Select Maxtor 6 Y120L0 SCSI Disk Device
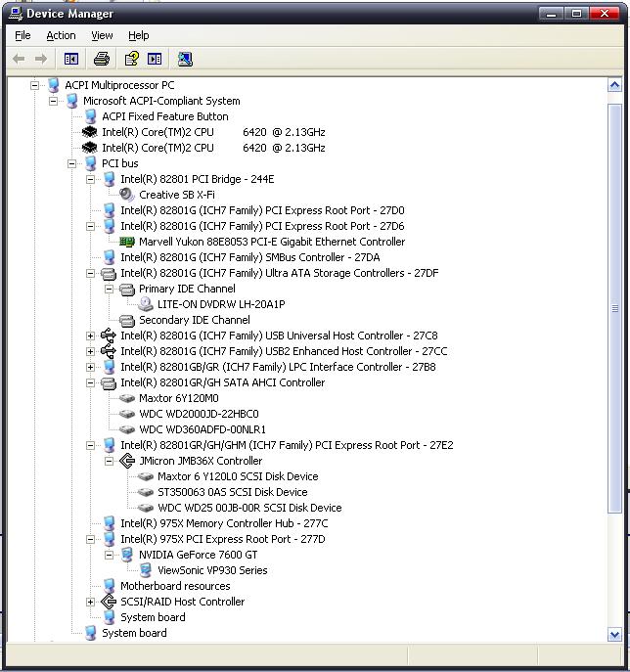 tap(238, 476)
